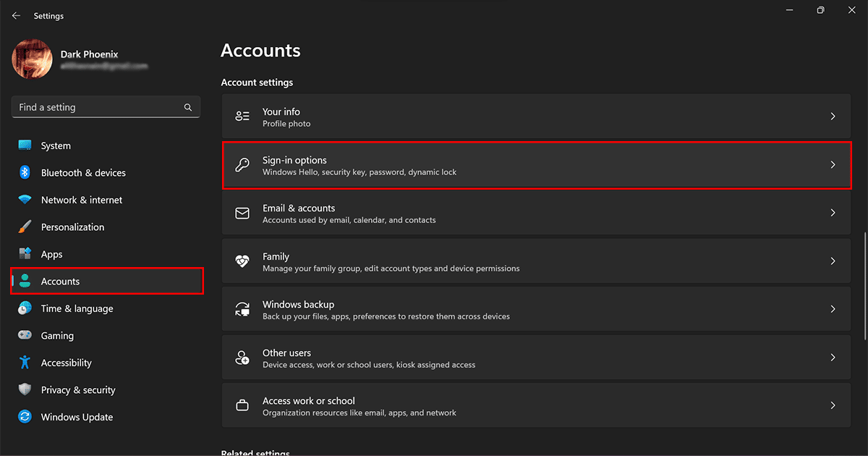Open the Apps section in sidebar
The width and height of the screenshot is (868, 456).
pyautogui.click(x=51, y=254)
